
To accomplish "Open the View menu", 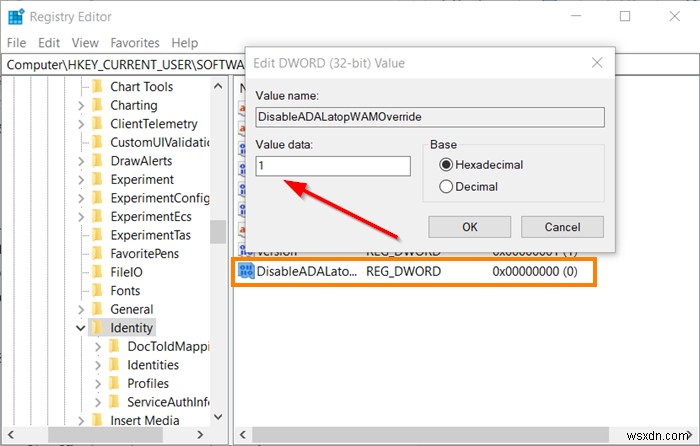I will pos(85,43).
